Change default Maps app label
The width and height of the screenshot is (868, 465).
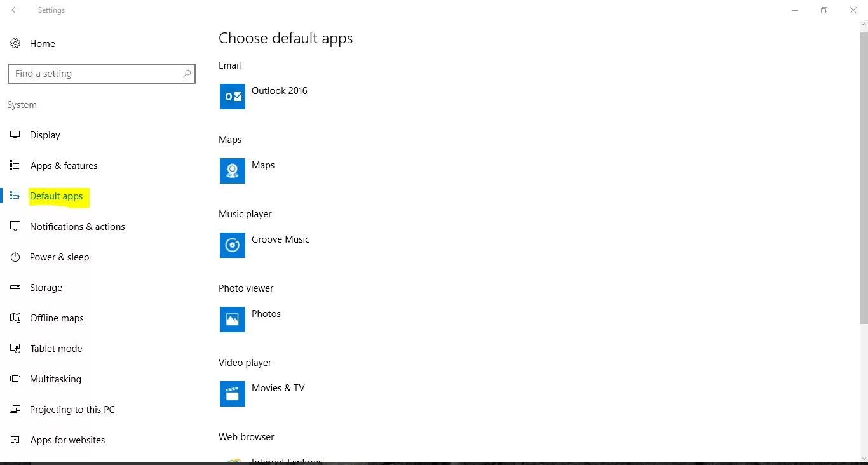tap(263, 165)
